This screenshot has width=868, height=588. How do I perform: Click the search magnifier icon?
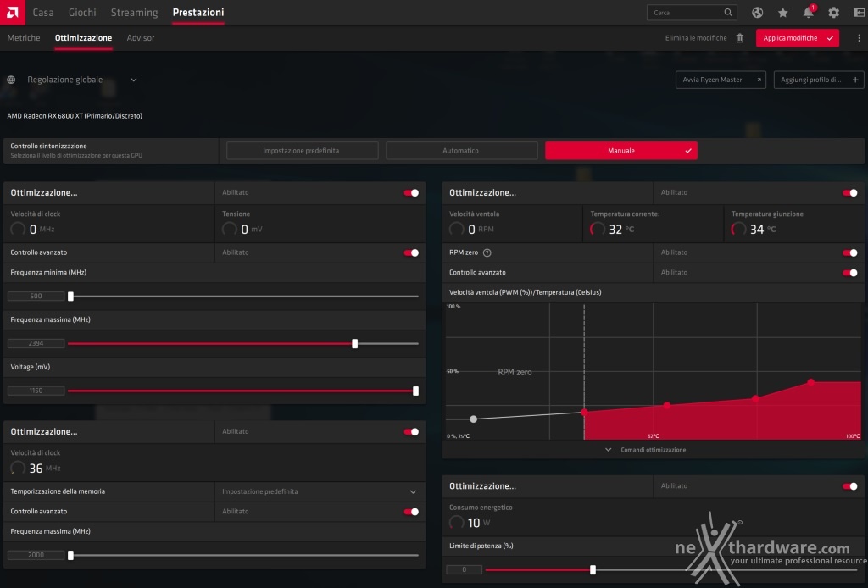point(728,12)
